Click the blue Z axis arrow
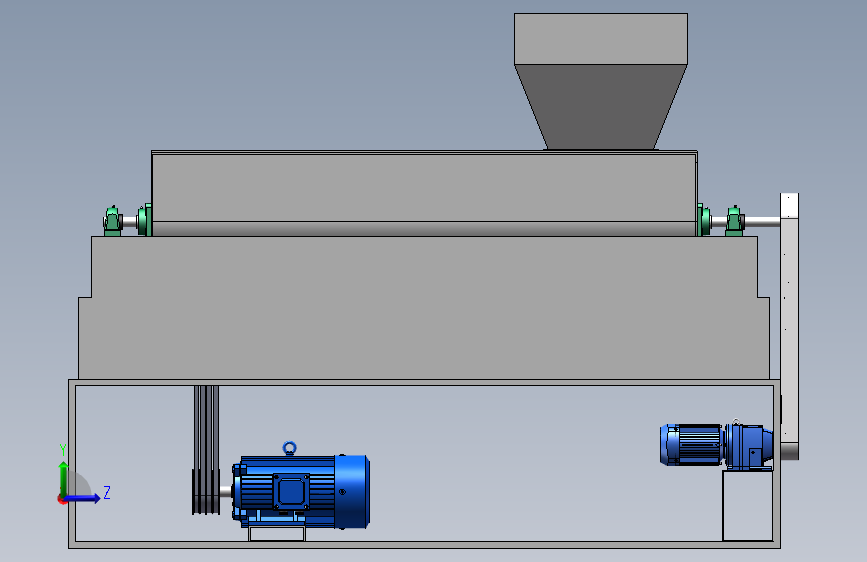 (x=82, y=498)
